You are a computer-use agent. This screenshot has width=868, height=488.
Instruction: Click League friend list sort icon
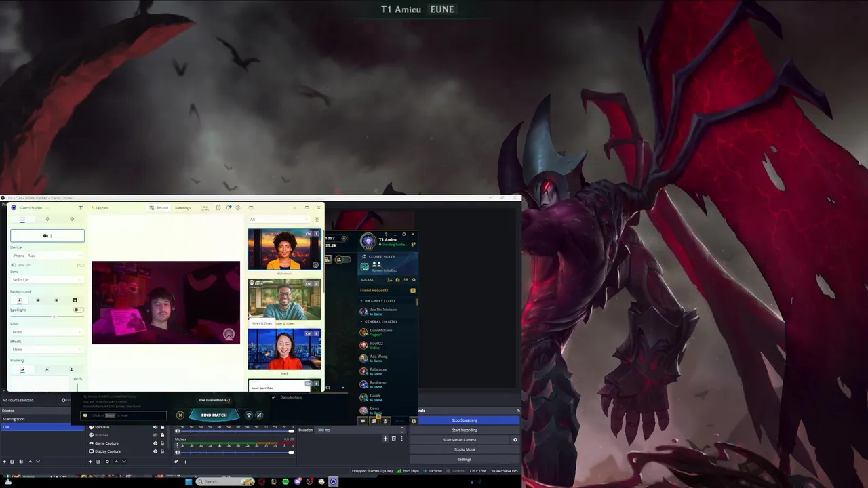[406, 279]
